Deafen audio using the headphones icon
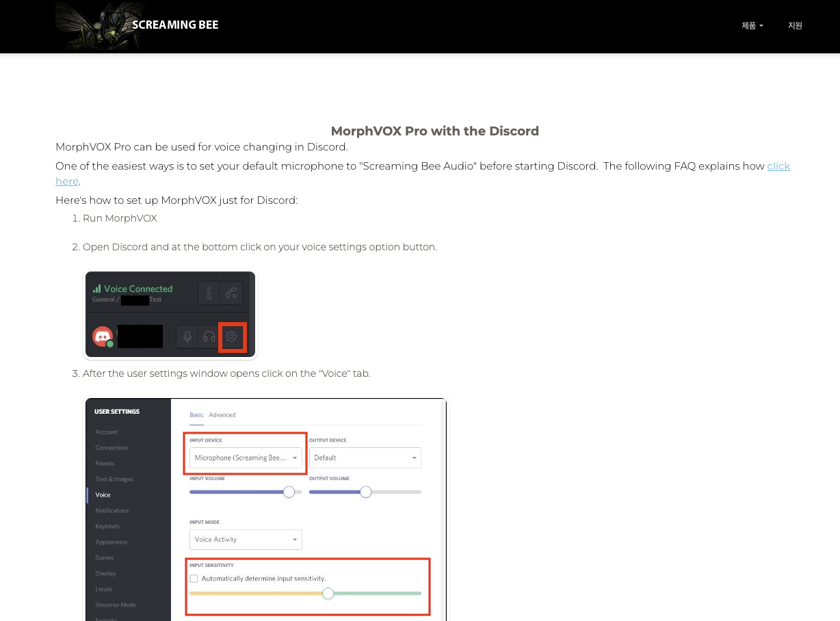The image size is (840, 621). click(208, 336)
